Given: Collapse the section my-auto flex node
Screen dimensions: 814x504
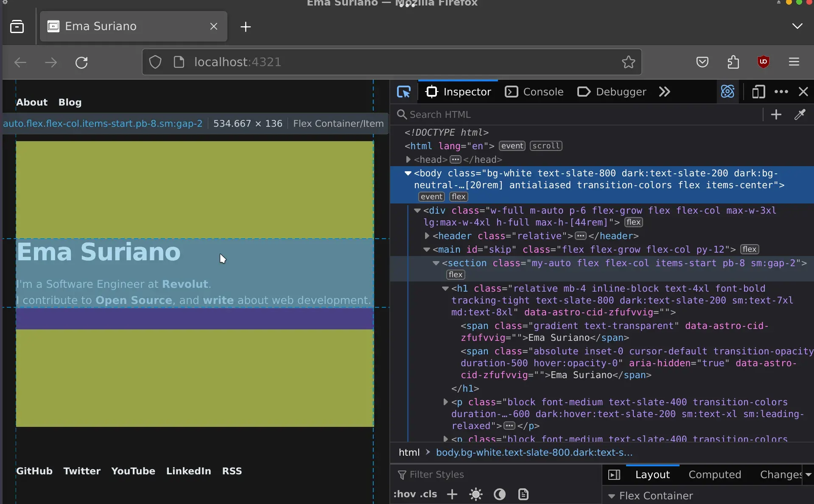Looking at the screenshot, I should (x=436, y=263).
